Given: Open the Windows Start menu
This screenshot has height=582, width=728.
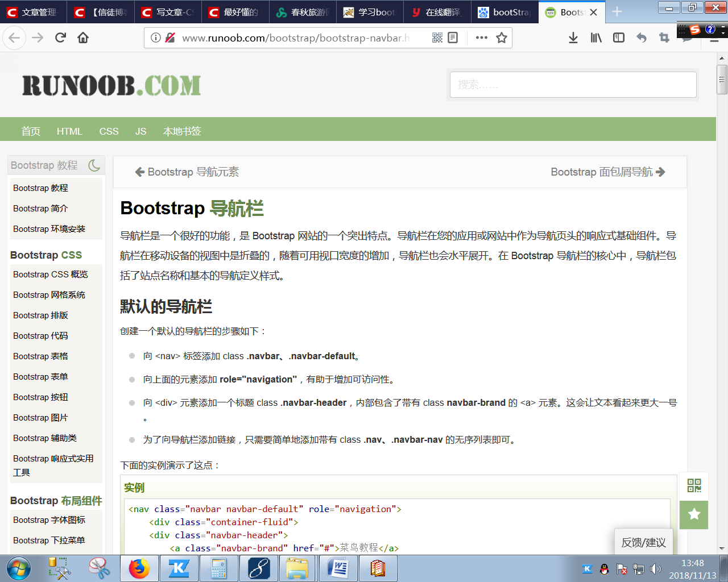Looking at the screenshot, I should click(19, 568).
